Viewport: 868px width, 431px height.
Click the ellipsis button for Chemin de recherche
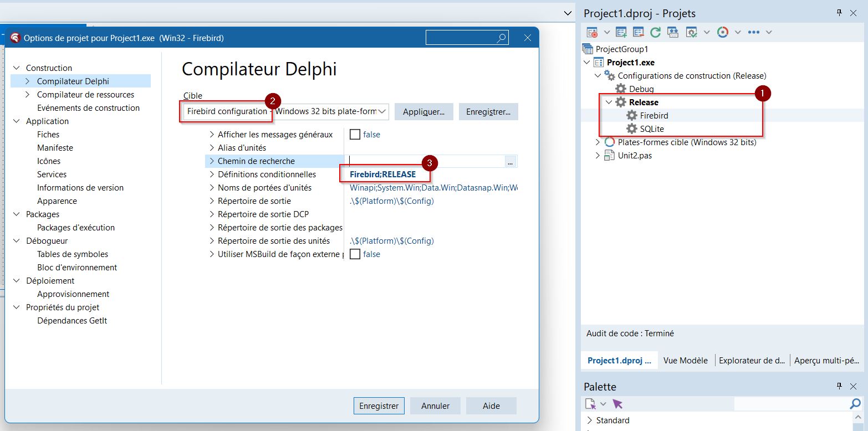tap(511, 161)
